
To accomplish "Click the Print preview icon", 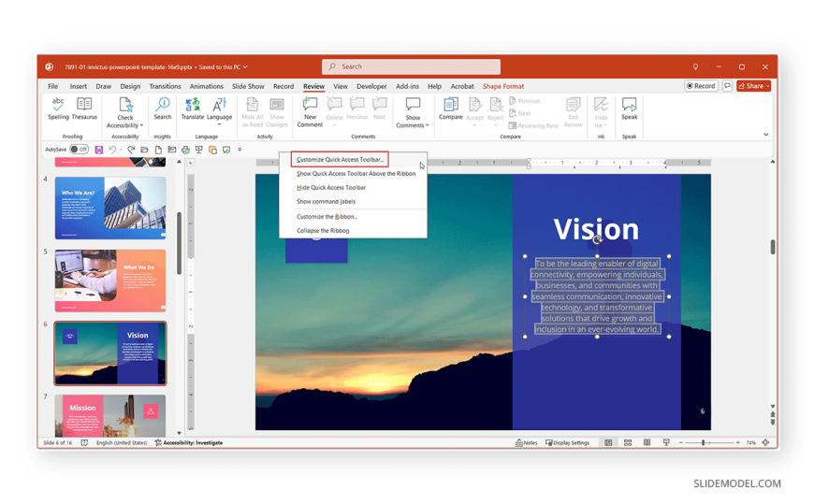I will click(x=185, y=150).
